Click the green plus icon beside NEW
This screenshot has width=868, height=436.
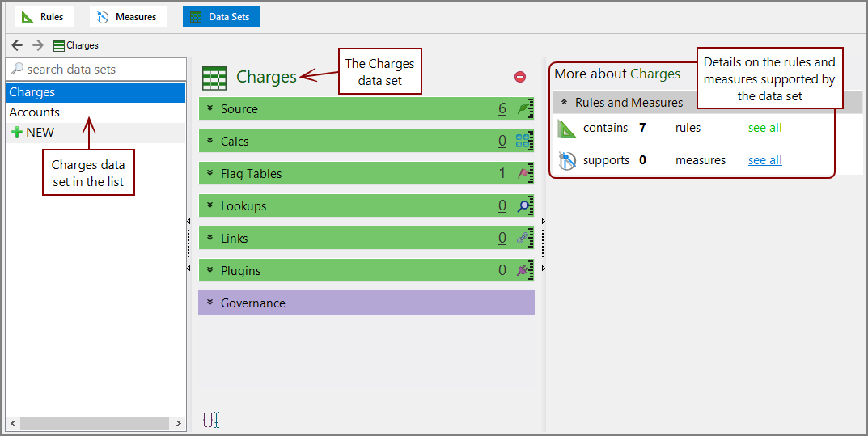click(17, 133)
